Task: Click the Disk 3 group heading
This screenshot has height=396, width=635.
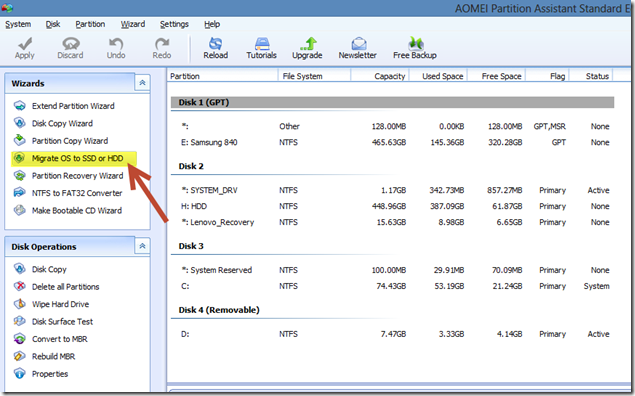Action: [191, 246]
